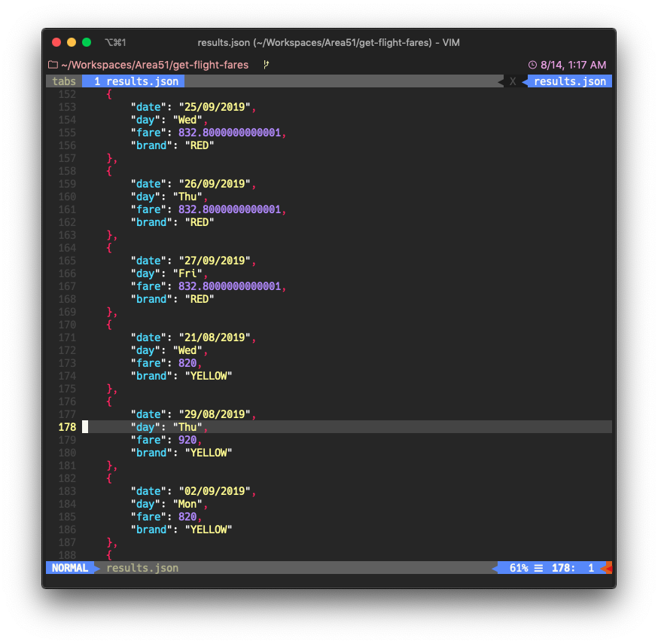The width and height of the screenshot is (658, 644).
Task: Click the brand "YELLOW" on line 186
Action: 209,530
